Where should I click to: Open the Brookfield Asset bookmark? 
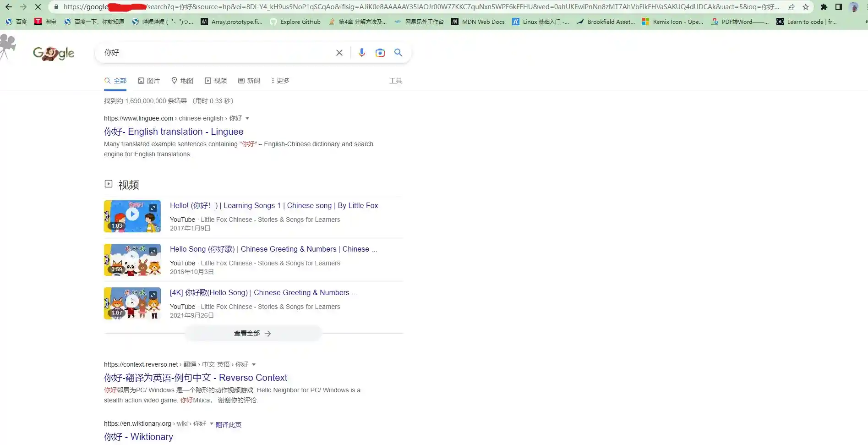coord(606,22)
